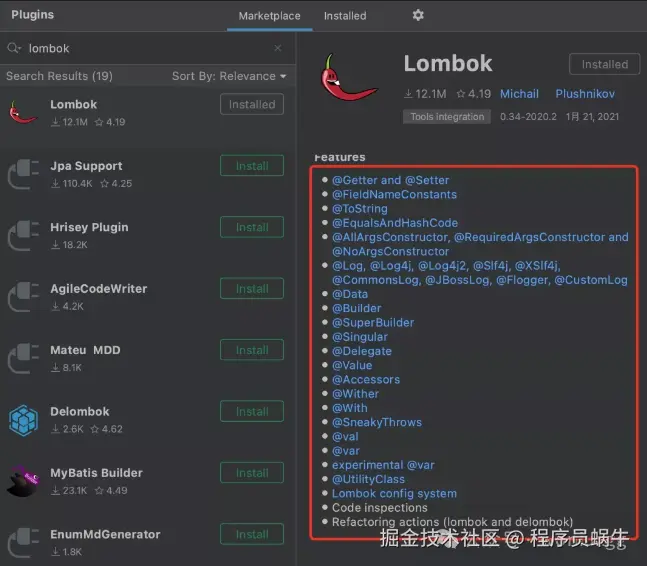Click the star rating icon in Lombok details
Screen dimensions: 647x566
[x=461, y=94]
